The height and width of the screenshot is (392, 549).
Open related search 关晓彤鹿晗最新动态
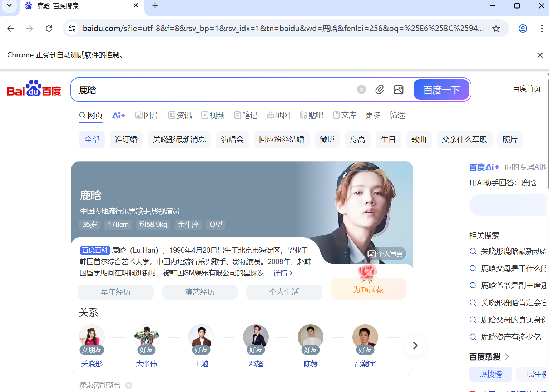(x=508, y=251)
